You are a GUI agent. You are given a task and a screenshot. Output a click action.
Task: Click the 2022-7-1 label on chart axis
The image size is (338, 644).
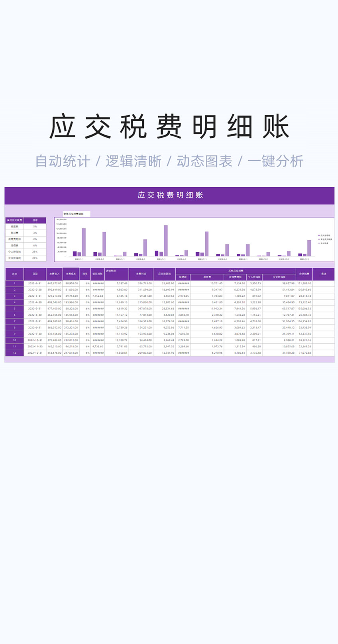point(202,259)
